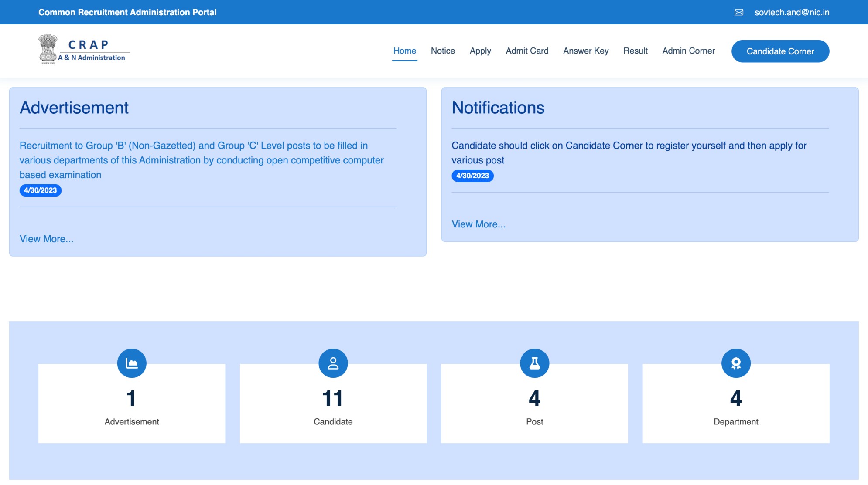Click the 4/30/2023 badge under Advertisement

tap(41, 190)
